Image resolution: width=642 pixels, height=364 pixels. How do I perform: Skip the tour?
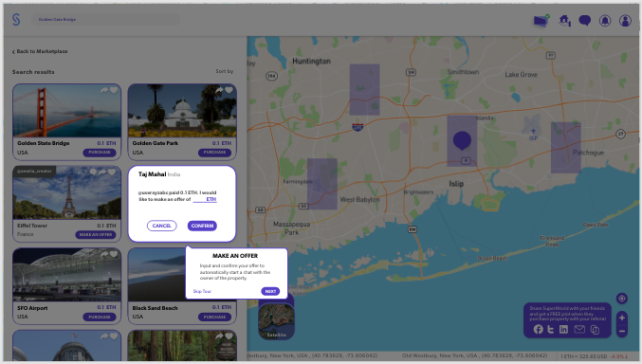point(202,292)
